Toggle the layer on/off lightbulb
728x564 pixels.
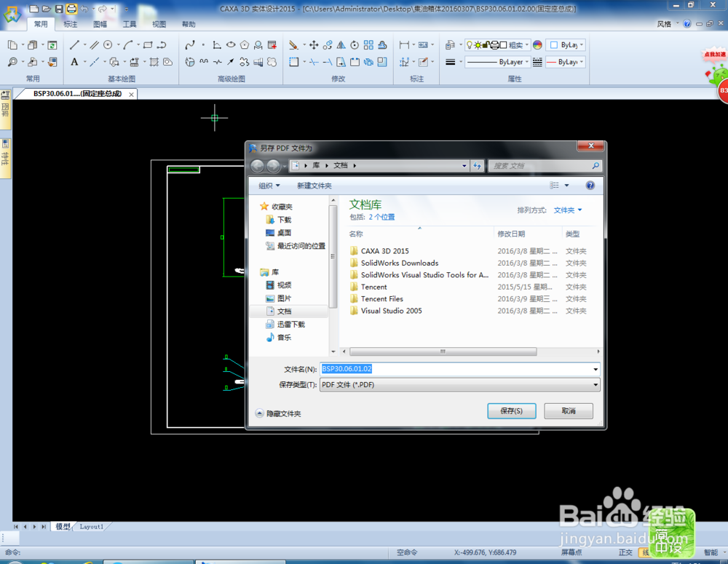(470, 44)
